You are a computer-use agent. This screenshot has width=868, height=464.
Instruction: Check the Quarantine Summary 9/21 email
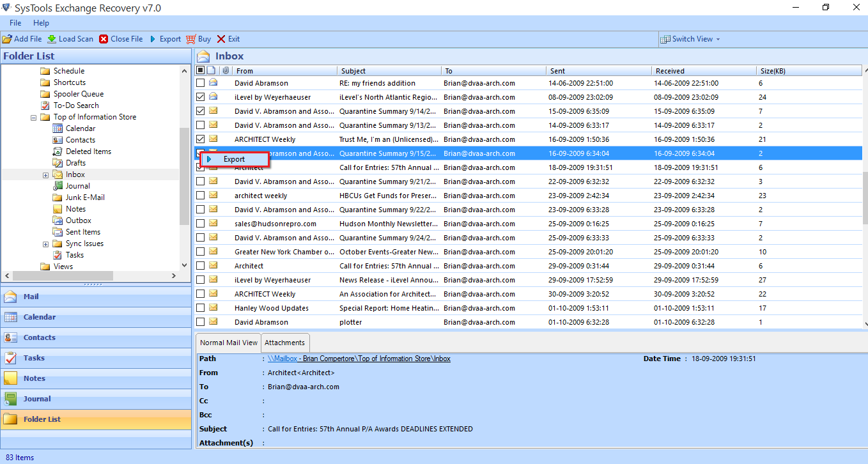tap(201, 182)
